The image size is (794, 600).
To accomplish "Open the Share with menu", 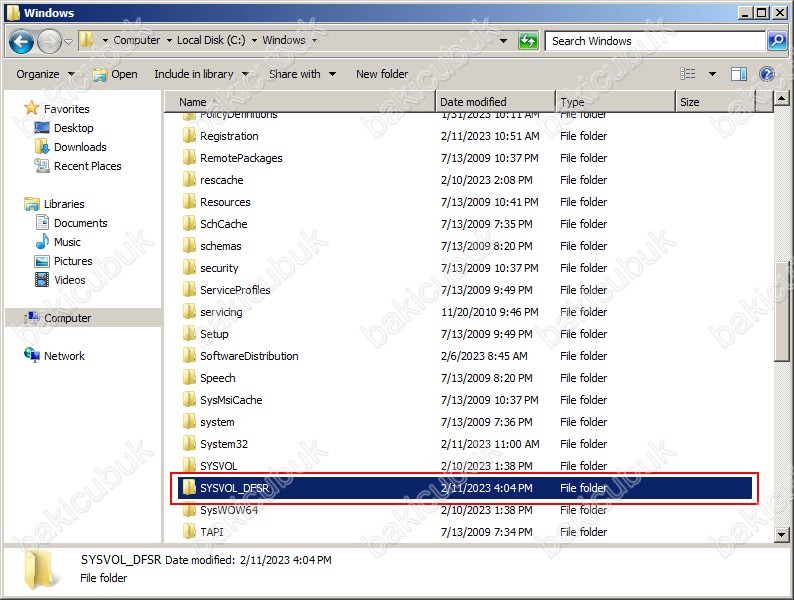I will click(302, 74).
